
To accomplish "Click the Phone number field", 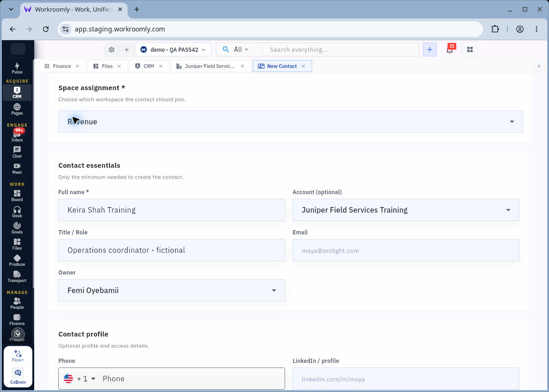I will 191,379.
